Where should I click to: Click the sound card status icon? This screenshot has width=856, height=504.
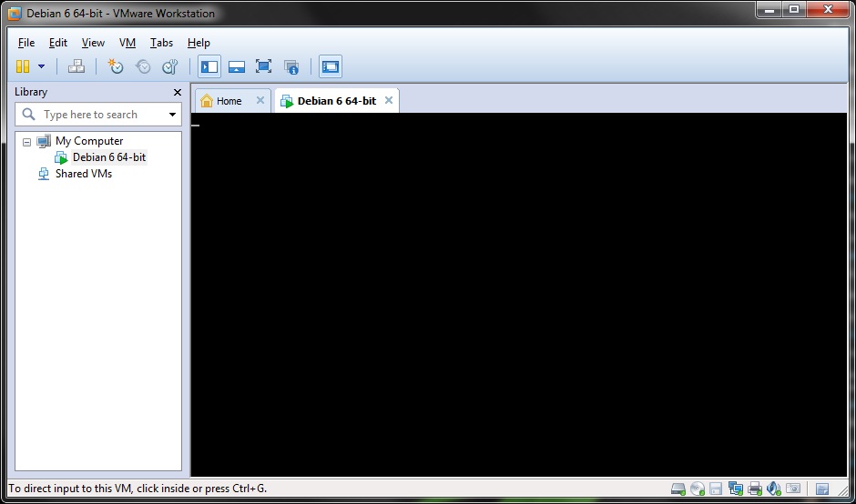coord(774,489)
